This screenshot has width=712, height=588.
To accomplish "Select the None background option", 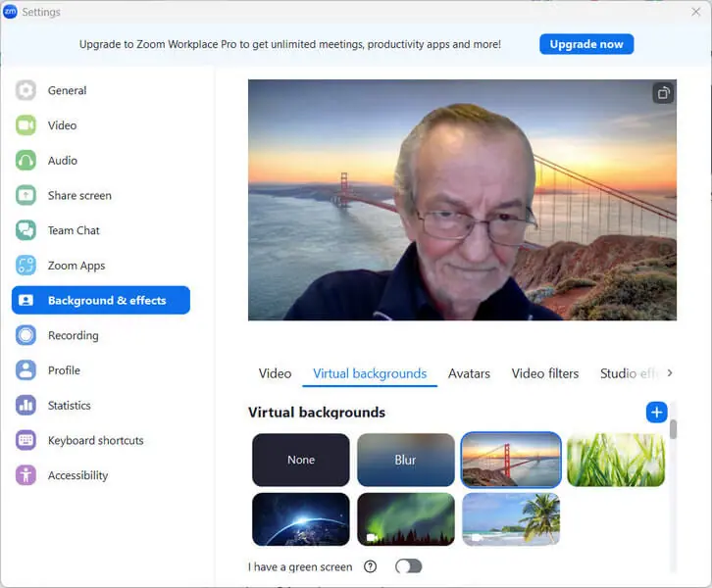I will coord(301,460).
